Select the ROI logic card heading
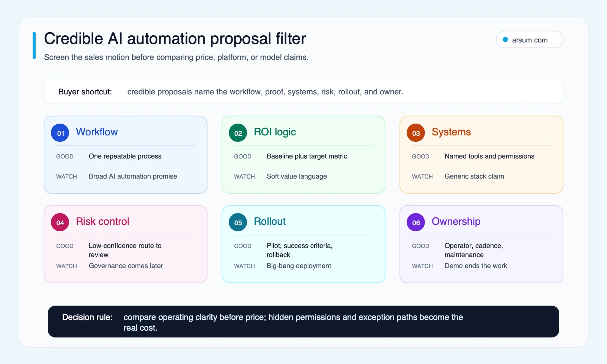Viewport: 607px width, 364px height. click(x=275, y=132)
